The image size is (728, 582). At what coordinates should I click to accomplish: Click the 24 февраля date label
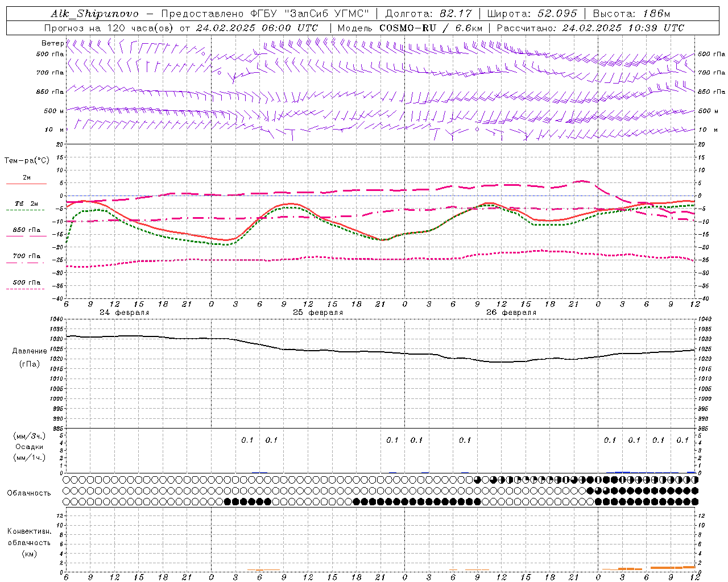(125, 313)
